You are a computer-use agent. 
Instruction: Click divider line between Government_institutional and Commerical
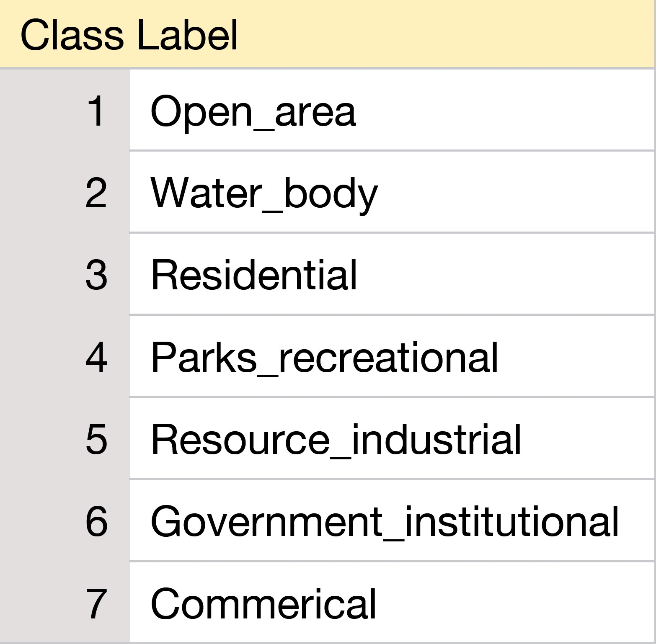(x=392, y=561)
